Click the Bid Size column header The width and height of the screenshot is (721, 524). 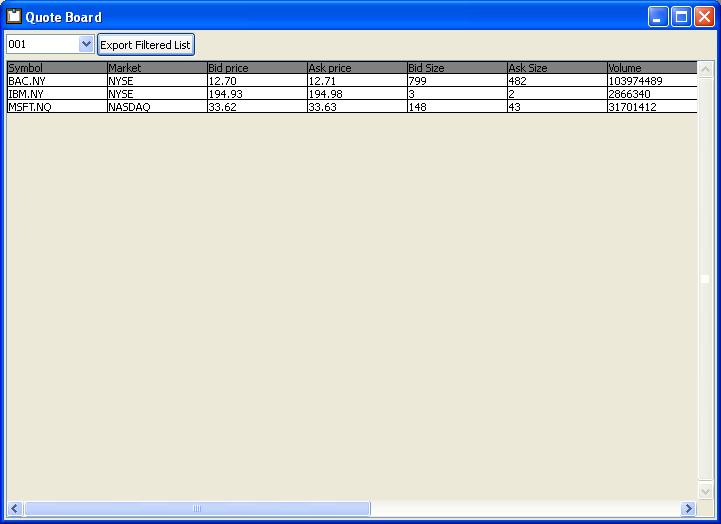click(x=456, y=68)
